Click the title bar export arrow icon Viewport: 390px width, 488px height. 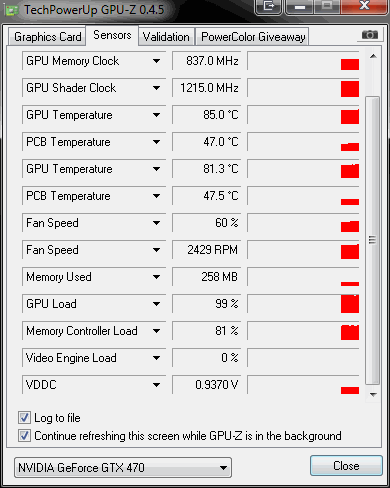click(269, 6)
